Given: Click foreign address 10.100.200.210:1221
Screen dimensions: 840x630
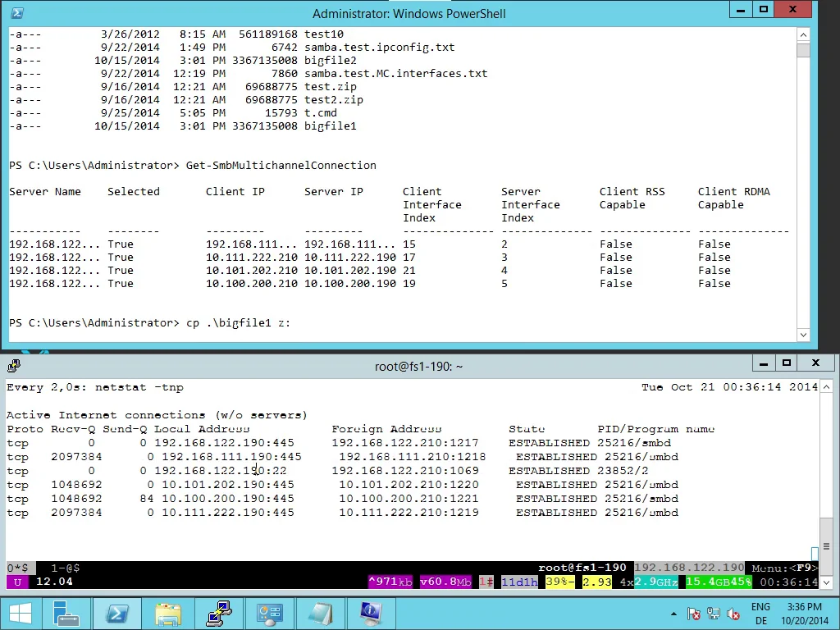Looking at the screenshot, I should pyautogui.click(x=409, y=499).
